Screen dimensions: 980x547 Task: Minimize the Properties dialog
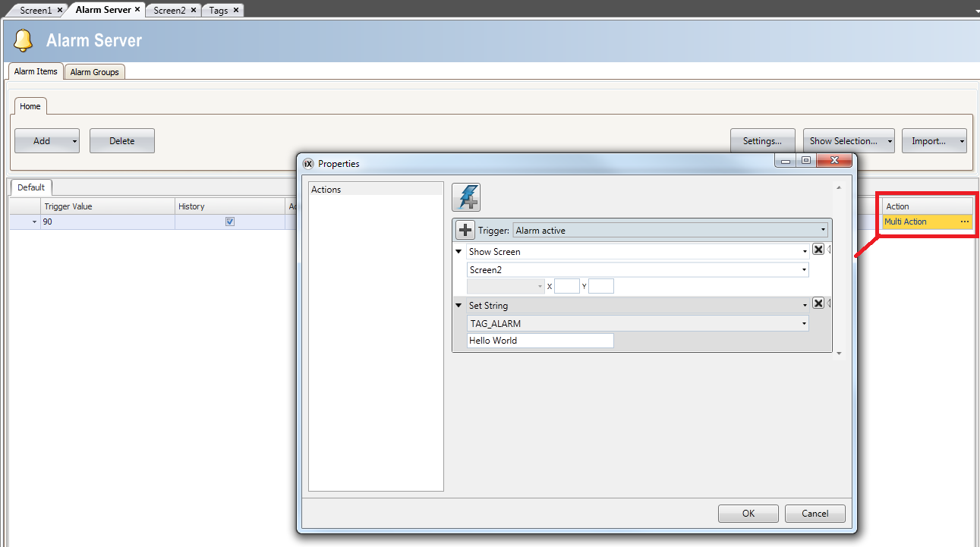[x=786, y=161]
